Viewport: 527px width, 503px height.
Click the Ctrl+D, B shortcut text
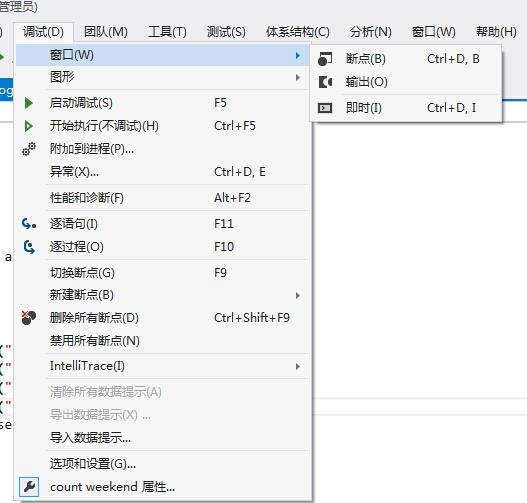pyautogui.click(x=453, y=59)
